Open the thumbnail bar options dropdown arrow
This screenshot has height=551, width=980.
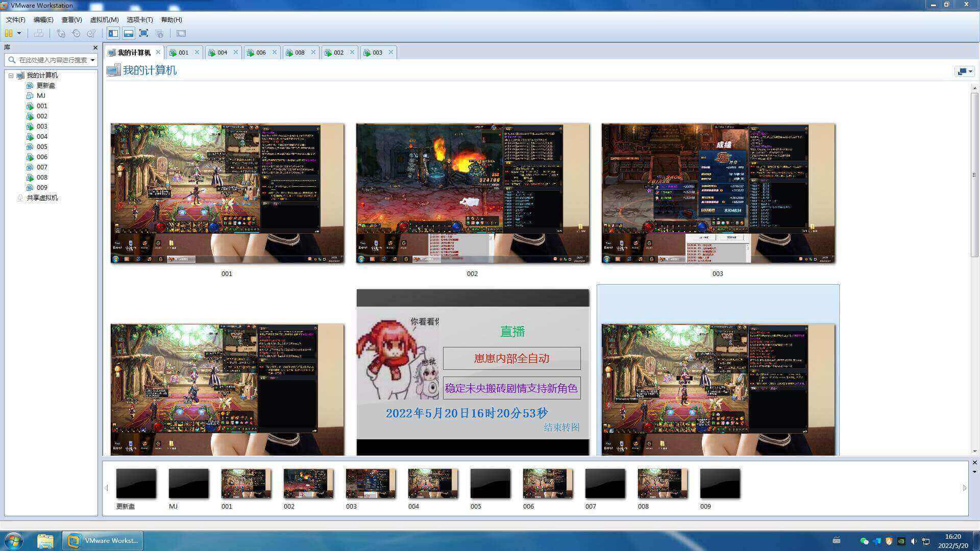click(x=974, y=471)
